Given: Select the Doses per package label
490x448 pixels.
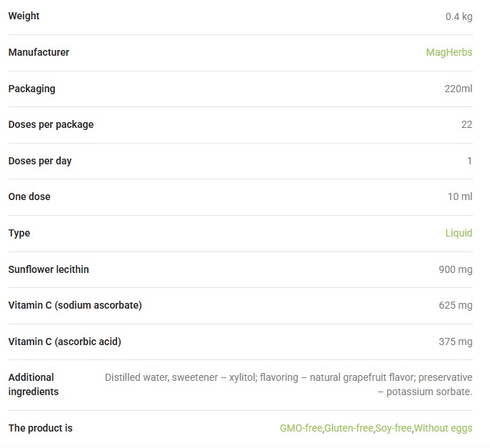Looking at the screenshot, I should click(51, 124).
